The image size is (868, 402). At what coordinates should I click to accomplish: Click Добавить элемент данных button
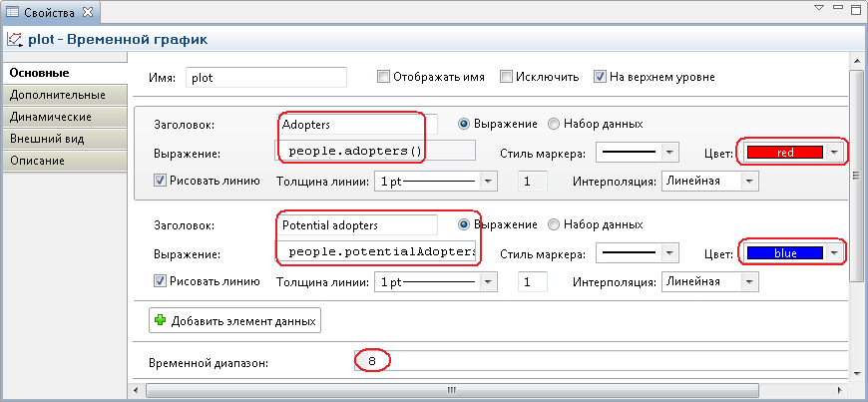234,320
